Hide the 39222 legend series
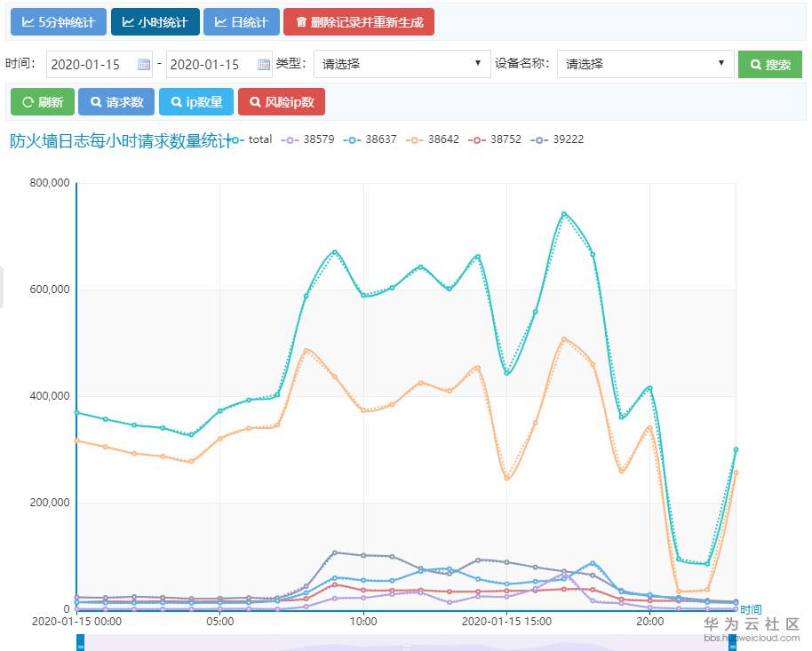This screenshot has height=651, width=812. pos(557,139)
